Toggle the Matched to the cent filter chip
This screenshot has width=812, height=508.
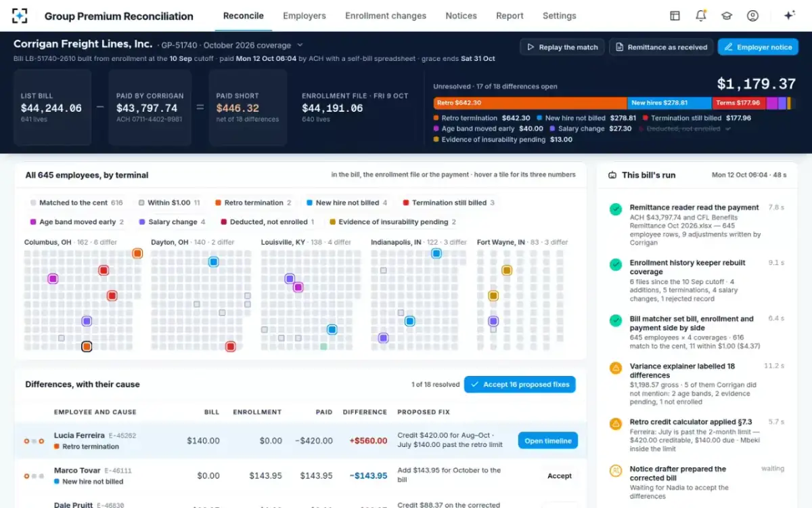pyautogui.click(x=76, y=203)
